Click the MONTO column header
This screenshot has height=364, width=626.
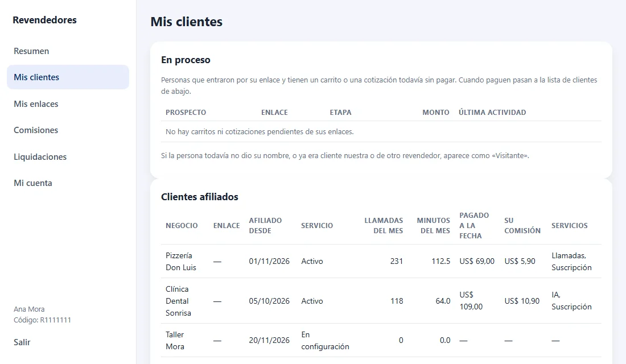pos(435,113)
